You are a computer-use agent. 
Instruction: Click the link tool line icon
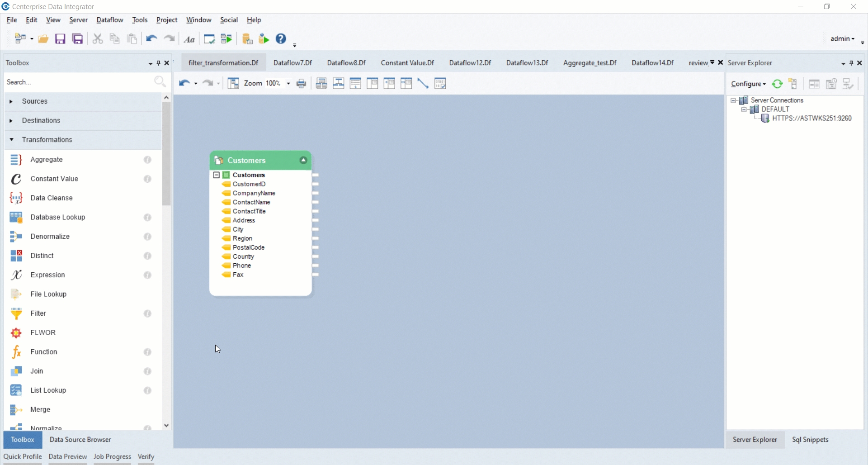tap(423, 84)
